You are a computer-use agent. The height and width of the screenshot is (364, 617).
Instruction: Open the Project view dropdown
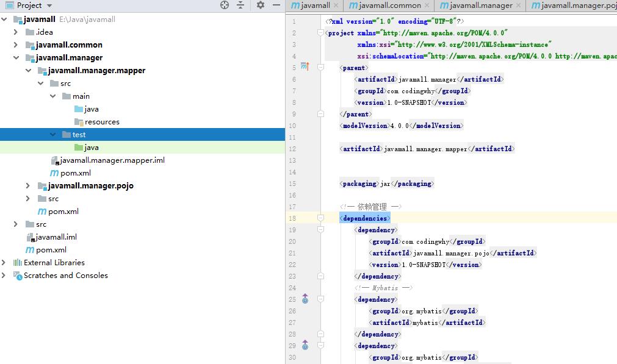(x=49, y=5)
